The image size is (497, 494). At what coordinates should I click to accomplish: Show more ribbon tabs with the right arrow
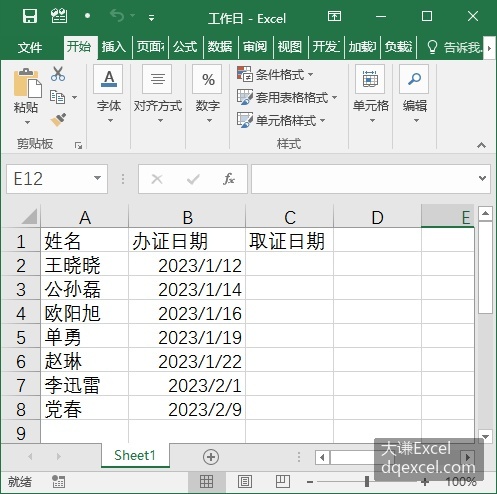click(x=489, y=48)
